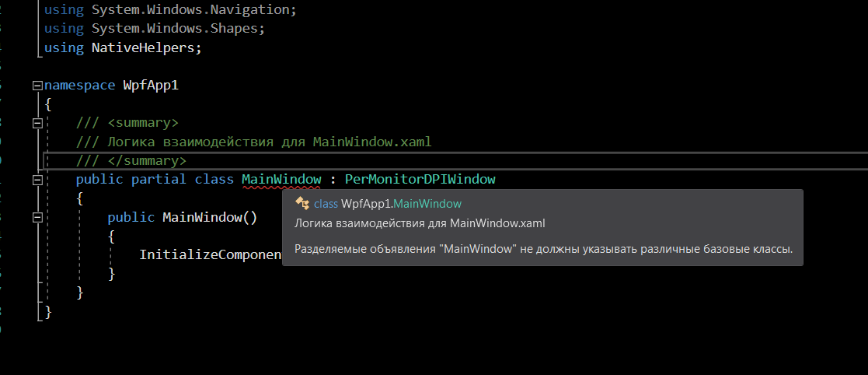Click the error message in tooltip
Image resolution: width=868 pixels, height=375 pixels.
click(544, 249)
